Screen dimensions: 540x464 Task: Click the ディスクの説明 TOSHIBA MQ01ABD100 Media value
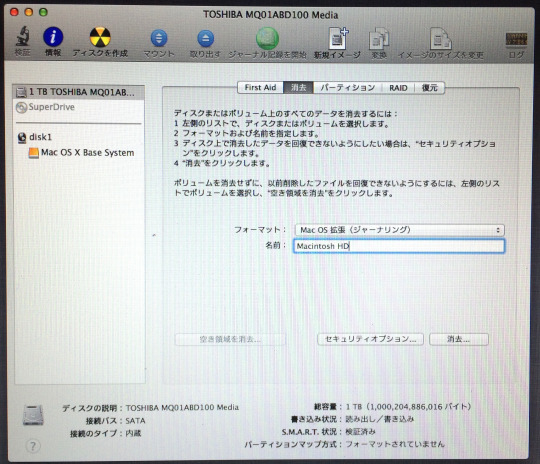[x=182, y=408]
